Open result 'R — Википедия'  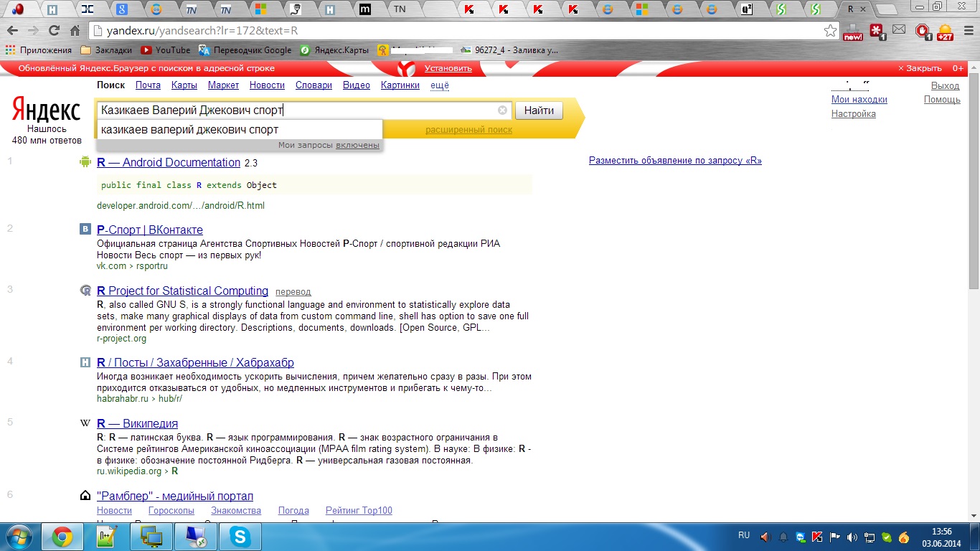(137, 423)
